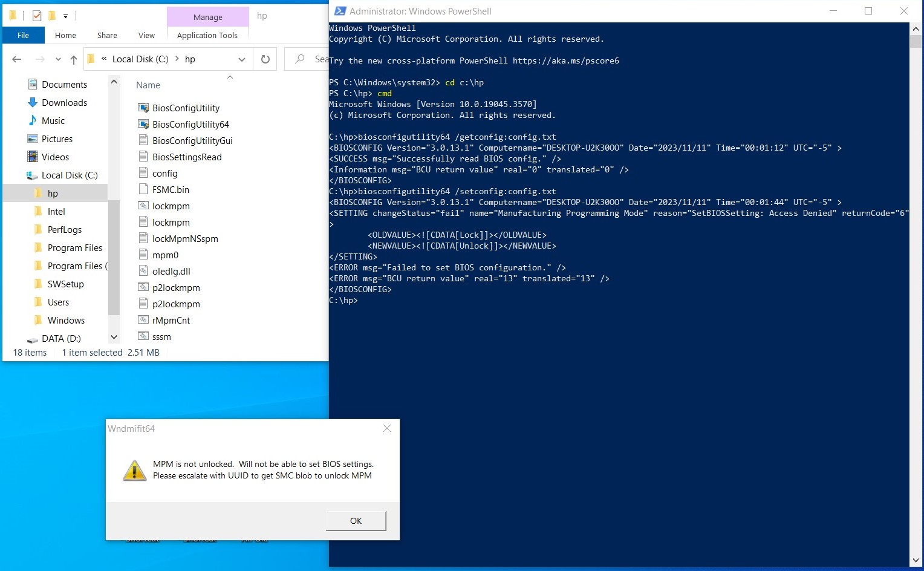Screen dimensions: 924x571
Task: Close the Wndmifit64 dialog with X
Action: [x=387, y=428]
